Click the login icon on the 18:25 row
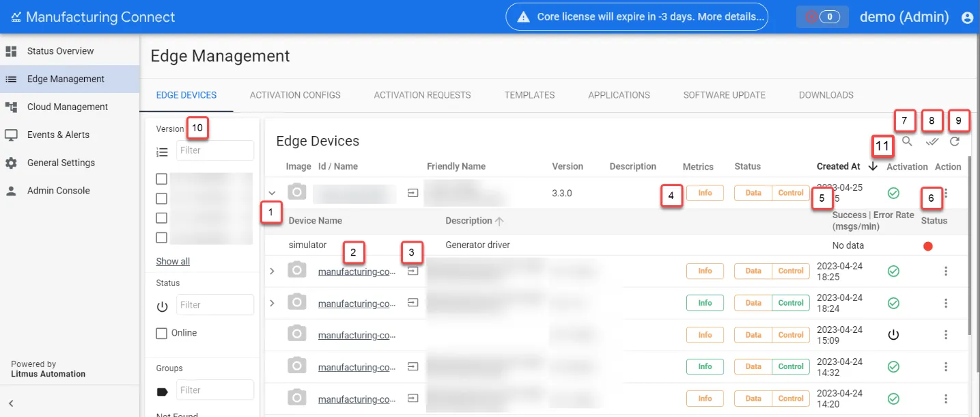 coord(412,271)
